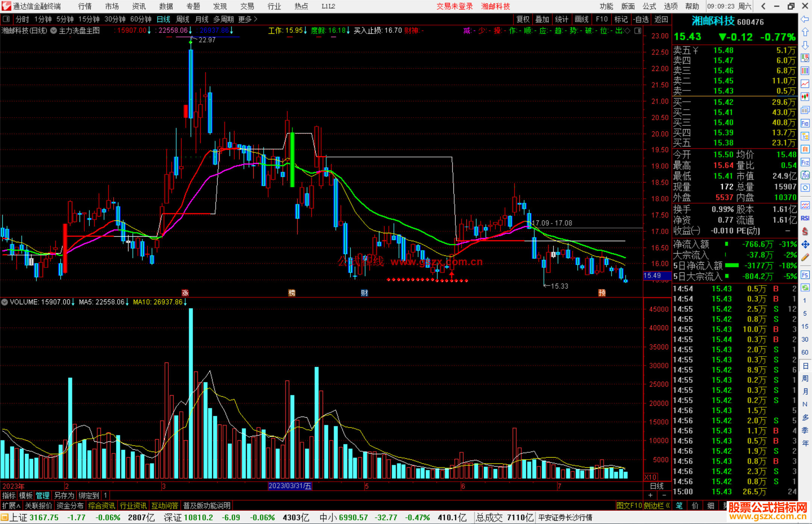The image size is (812, 524).
Task: Click the blue back arrow sidebar icon
Action: (x=805, y=19)
